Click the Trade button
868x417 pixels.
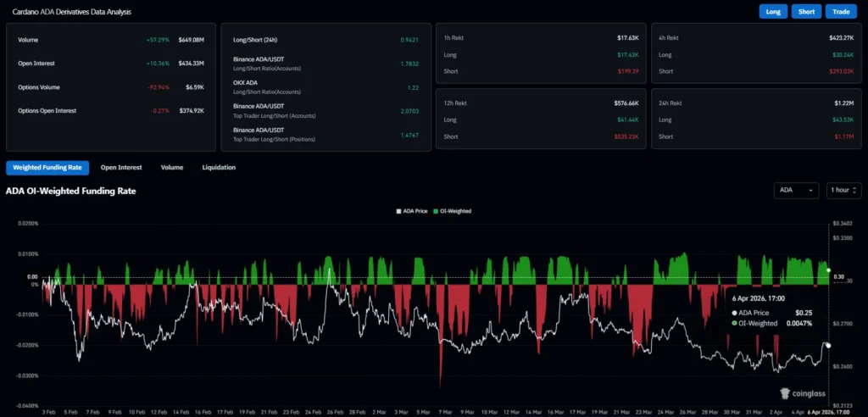(841, 12)
